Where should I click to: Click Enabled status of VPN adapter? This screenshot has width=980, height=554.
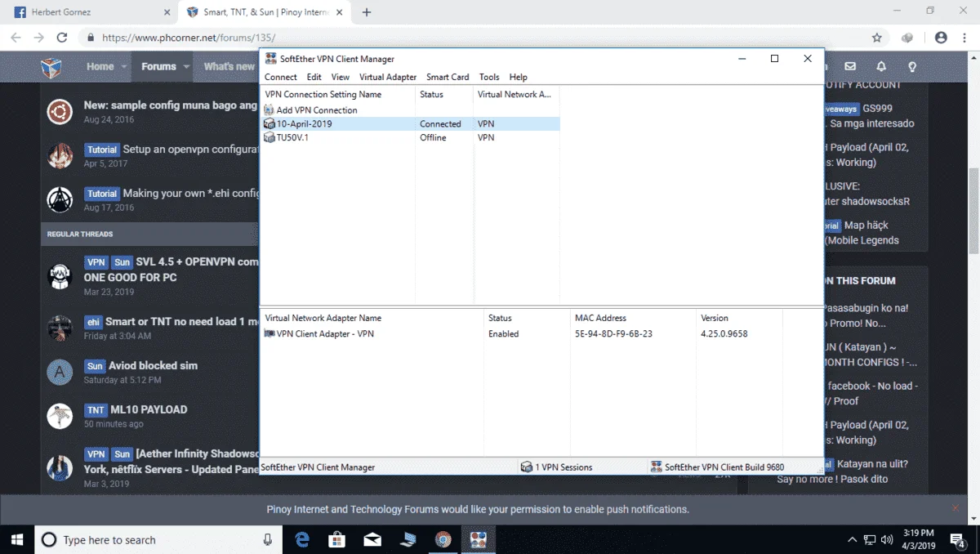pyautogui.click(x=504, y=334)
